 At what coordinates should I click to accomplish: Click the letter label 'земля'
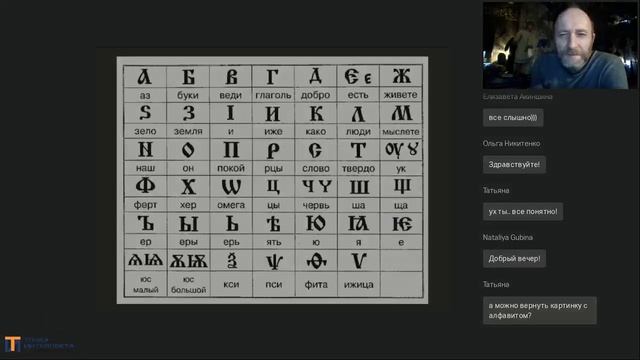click(x=188, y=131)
